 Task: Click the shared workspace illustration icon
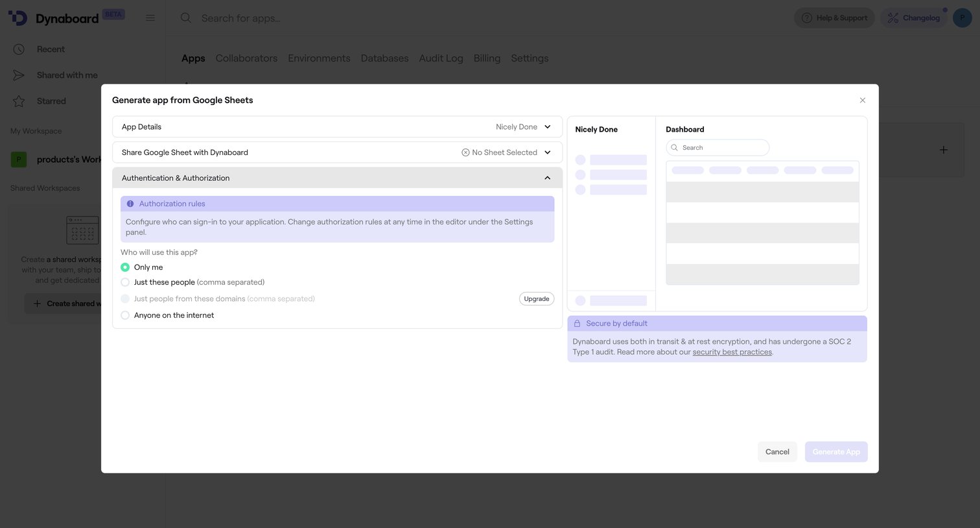pos(83,230)
